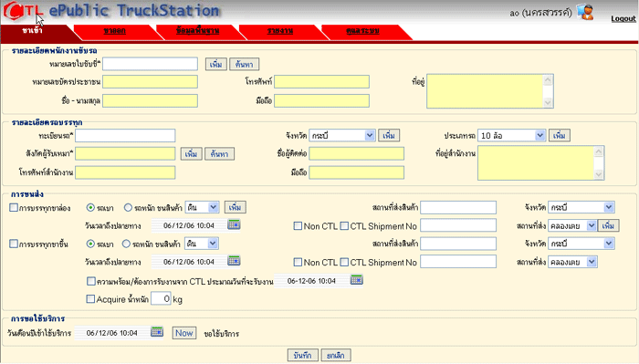Viewport: 639px width, 364px height.
Task: Click เพิ่ม beside the ขาล่อง สถานที่ส่ง dropdown
Action: pos(609,225)
